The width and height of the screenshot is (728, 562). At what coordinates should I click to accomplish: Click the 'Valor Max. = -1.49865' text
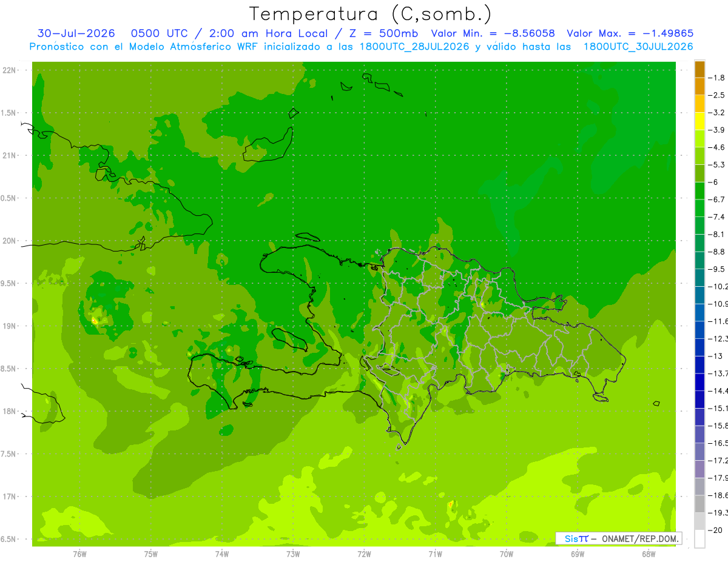(630, 33)
